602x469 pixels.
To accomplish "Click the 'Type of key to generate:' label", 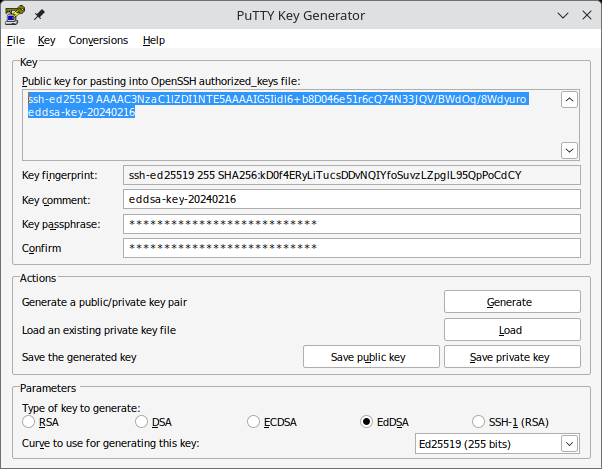I will coord(81,408).
